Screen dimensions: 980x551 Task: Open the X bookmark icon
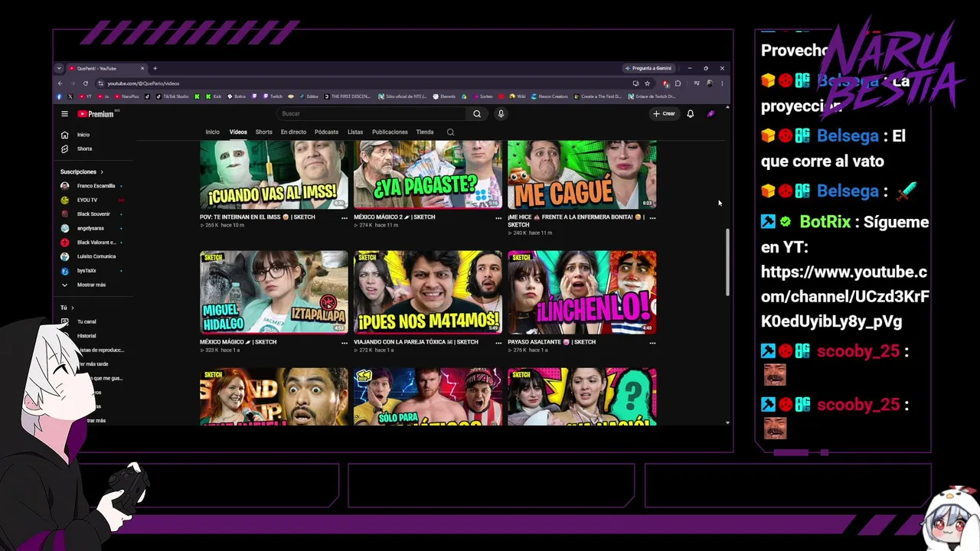click(x=70, y=96)
